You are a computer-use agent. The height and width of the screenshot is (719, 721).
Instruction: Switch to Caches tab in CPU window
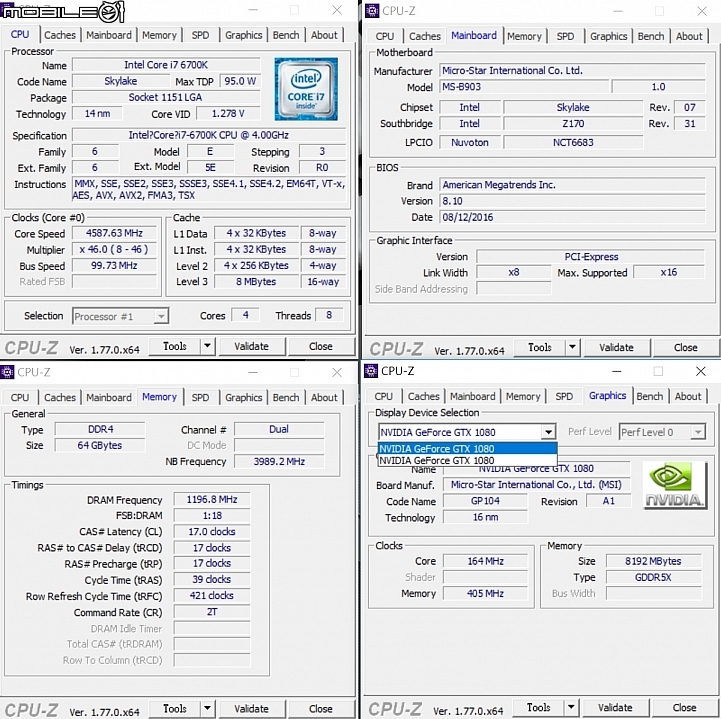pyautogui.click(x=60, y=35)
